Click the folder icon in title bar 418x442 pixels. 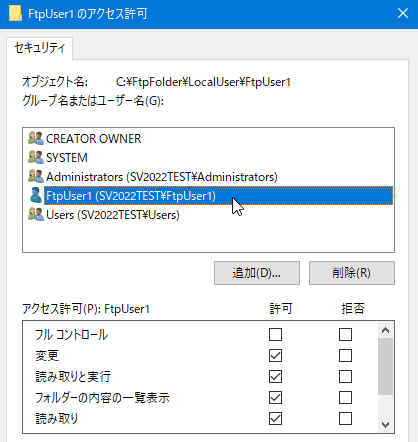click(15, 14)
